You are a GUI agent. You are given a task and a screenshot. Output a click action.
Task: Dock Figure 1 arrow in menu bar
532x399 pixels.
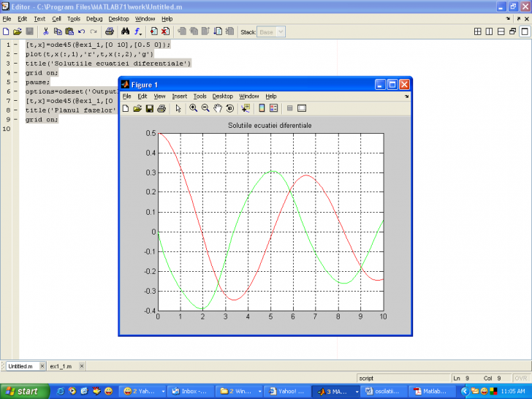[406, 96]
